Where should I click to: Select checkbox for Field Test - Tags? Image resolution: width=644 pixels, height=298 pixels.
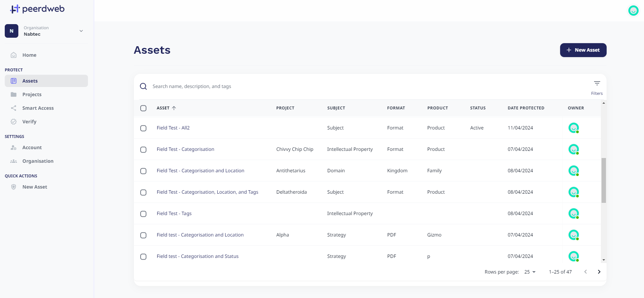point(143,214)
